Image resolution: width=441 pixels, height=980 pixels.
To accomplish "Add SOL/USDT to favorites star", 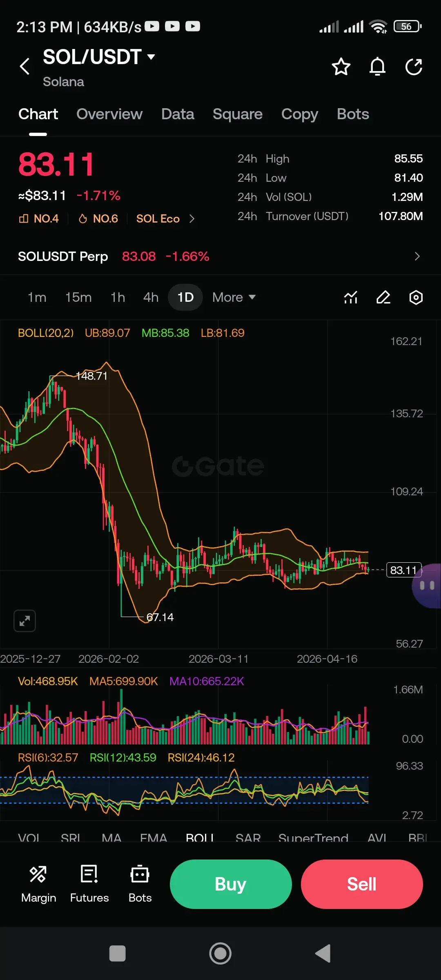I will click(x=341, y=67).
